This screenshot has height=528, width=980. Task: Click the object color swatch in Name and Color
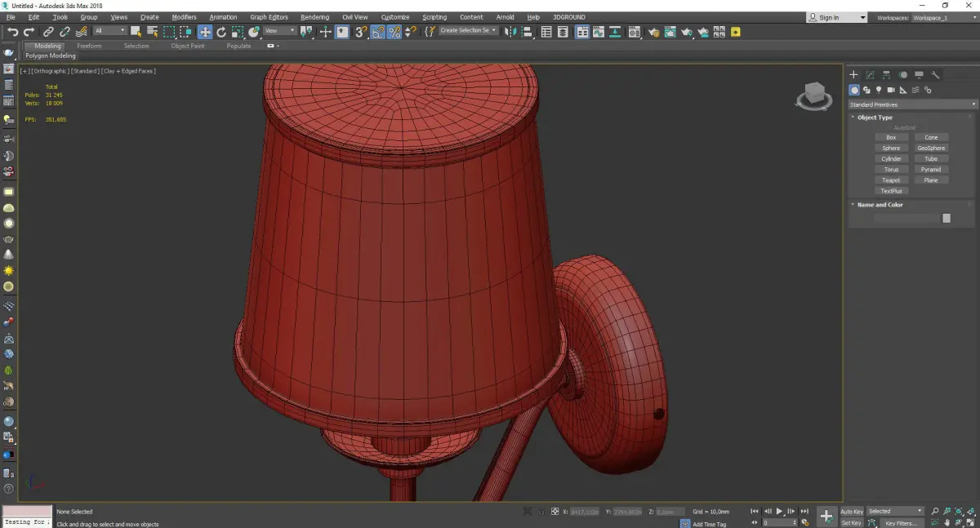click(x=947, y=218)
